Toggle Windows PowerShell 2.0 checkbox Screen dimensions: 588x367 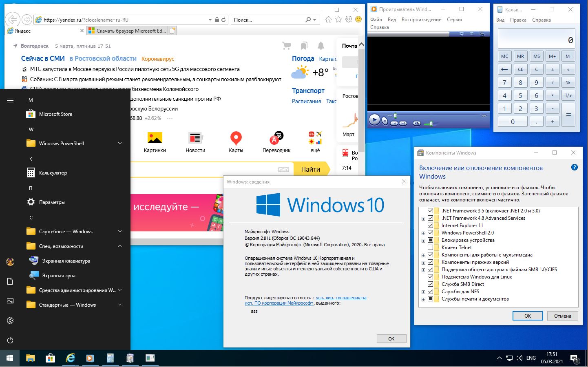(x=430, y=233)
